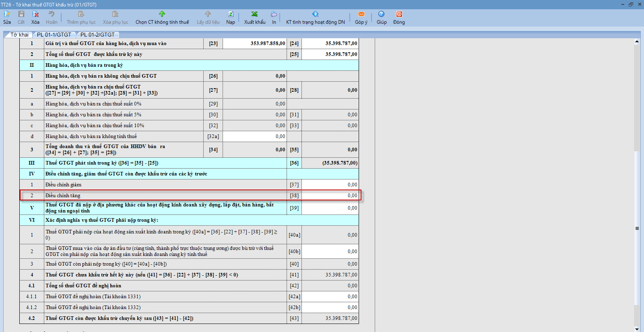The height and width of the screenshot is (332, 644).
Task: Open KT tình trạng hoạt động DN
Action: pyautogui.click(x=315, y=18)
